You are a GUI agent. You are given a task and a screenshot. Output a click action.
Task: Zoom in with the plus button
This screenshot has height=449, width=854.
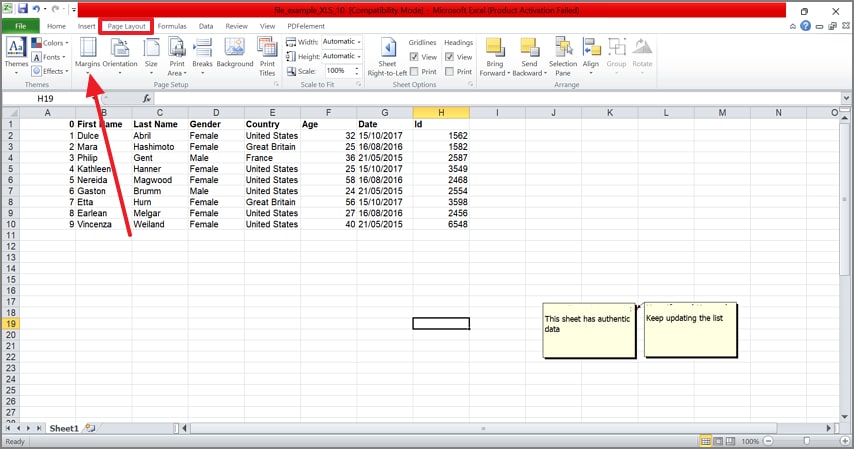845,441
